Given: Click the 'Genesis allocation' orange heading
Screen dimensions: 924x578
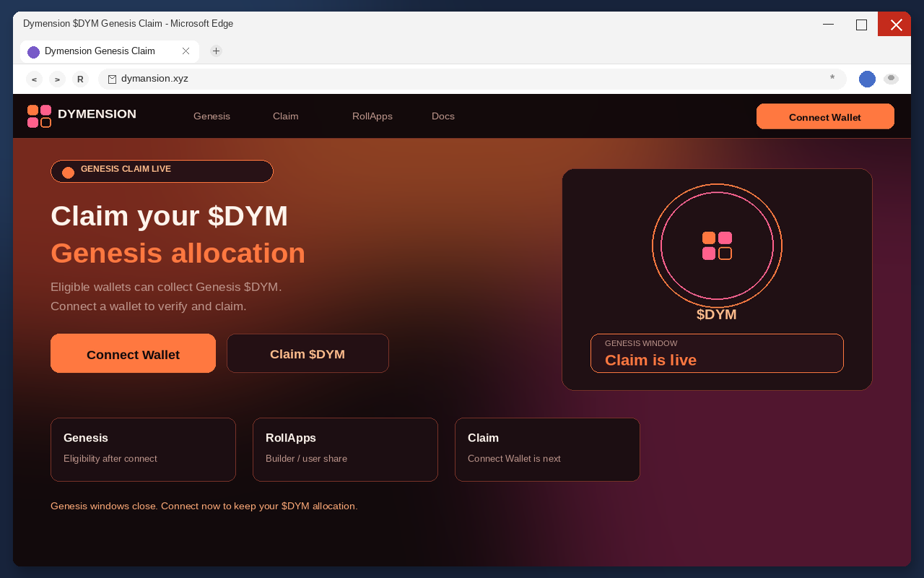Looking at the screenshot, I should [178, 254].
